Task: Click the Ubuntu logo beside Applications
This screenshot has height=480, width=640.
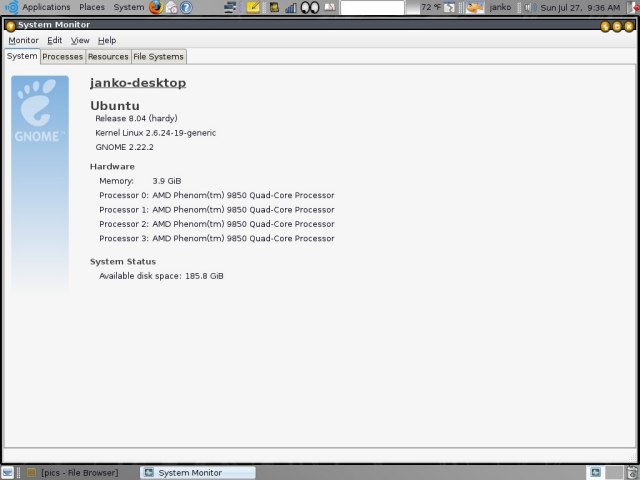Action: point(12,7)
